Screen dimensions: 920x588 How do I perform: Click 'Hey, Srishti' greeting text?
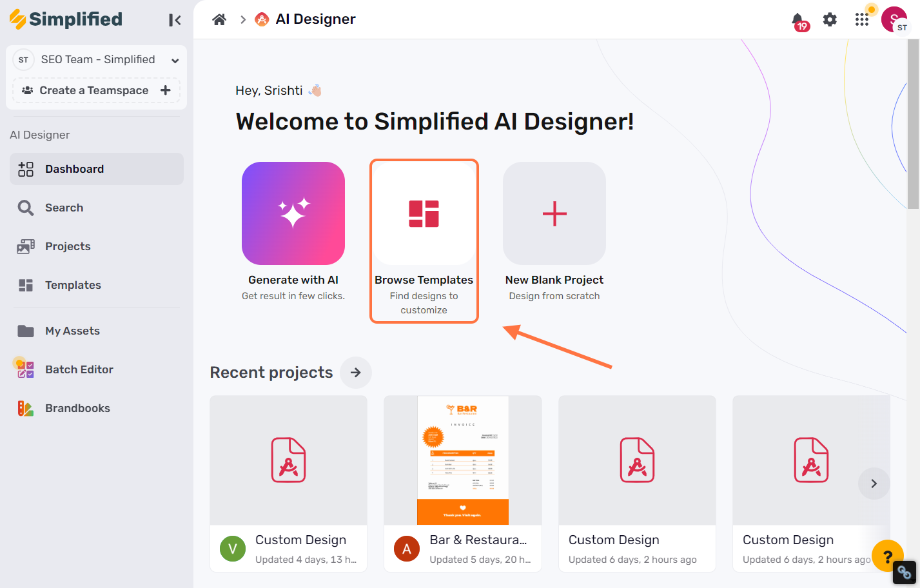click(269, 90)
